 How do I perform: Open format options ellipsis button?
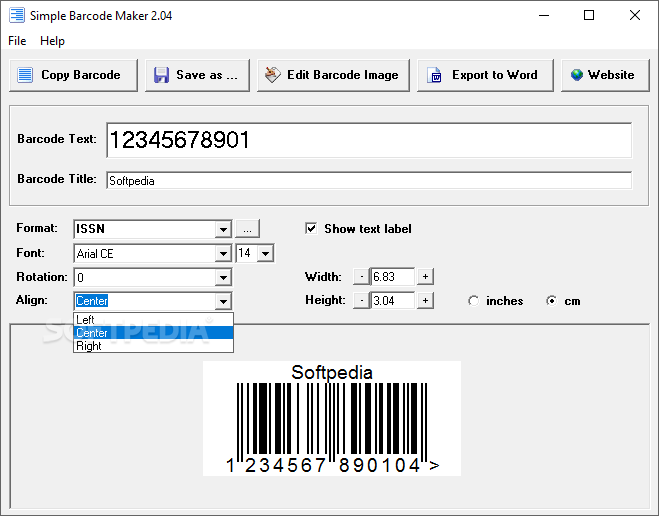tap(248, 229)
